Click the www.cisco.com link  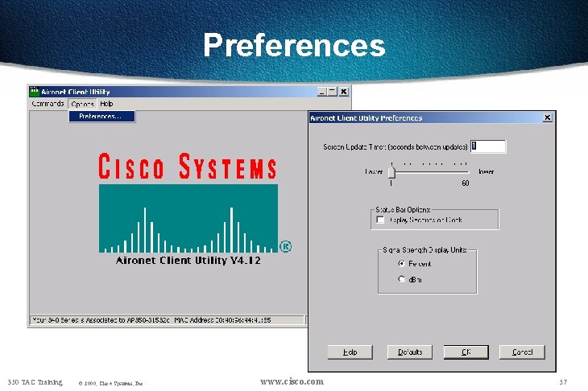[x=292, y=381]
